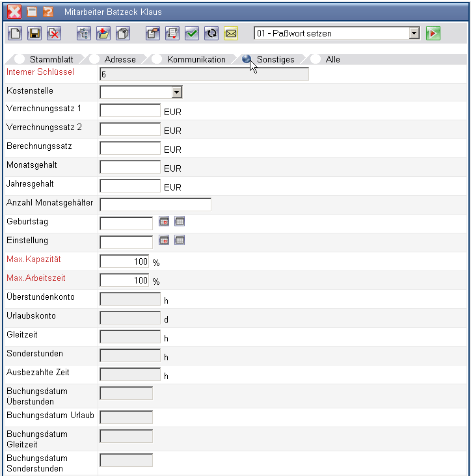
Task: Click the delete icon with the red X
Action: pos(53,33)
